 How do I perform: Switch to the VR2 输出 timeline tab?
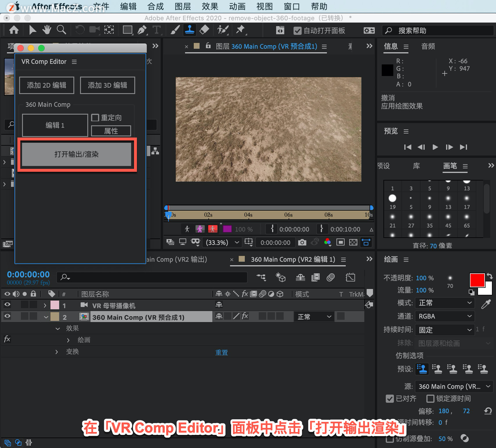(x=177, y=259)
